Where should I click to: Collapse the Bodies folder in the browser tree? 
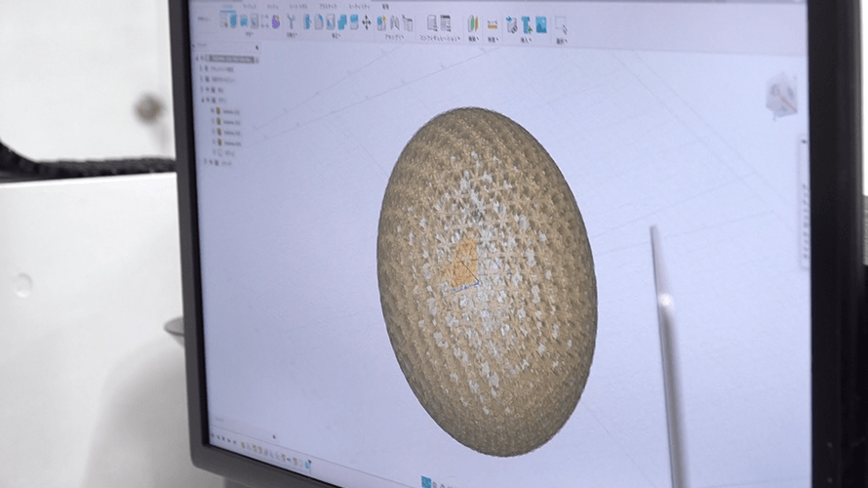pyautogui.click(x=203, y=101)
